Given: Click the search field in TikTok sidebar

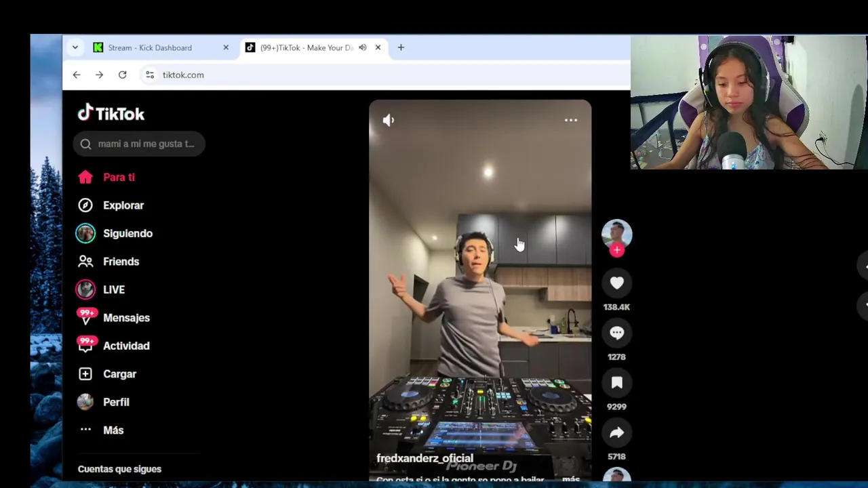Looking at the screenshot, I should point(139,144).
